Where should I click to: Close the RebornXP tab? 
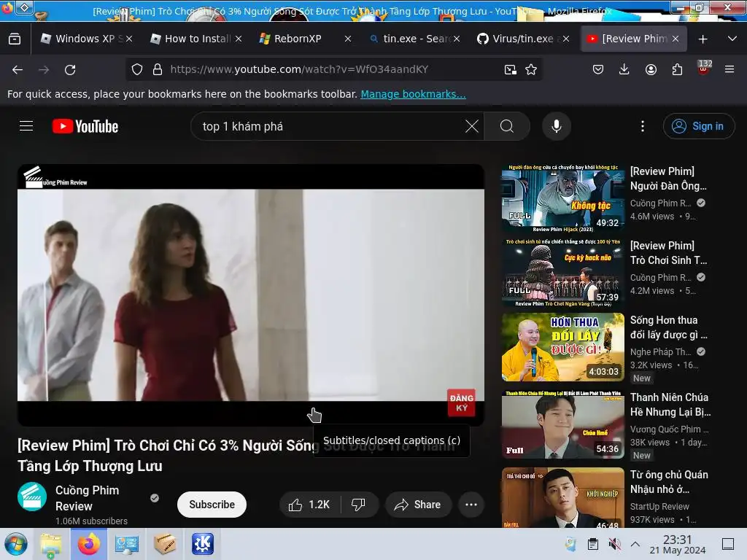348,39
